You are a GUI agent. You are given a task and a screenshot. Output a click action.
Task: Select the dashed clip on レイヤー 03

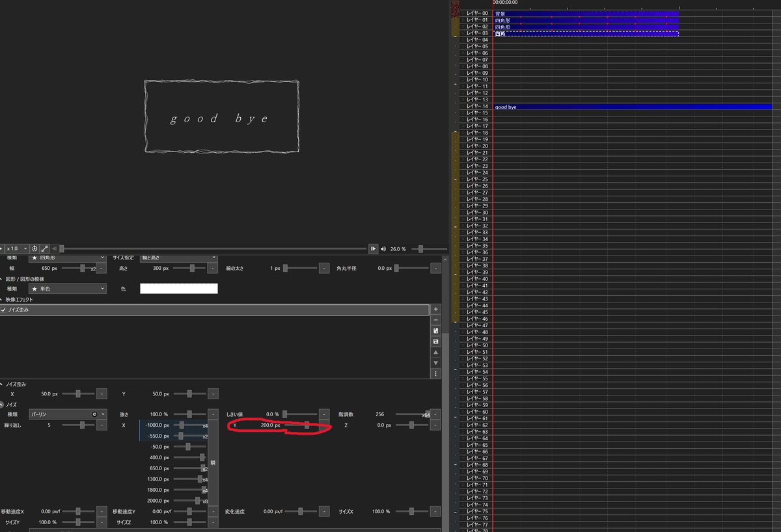586,33
